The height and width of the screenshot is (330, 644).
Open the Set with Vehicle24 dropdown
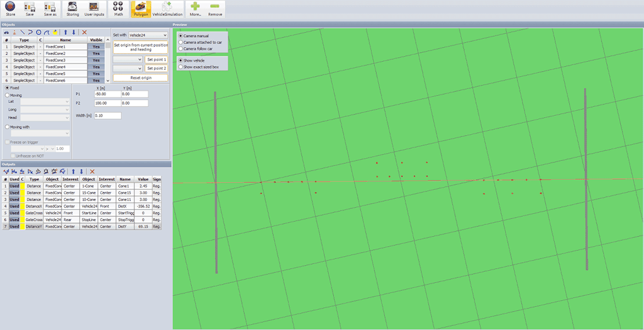pos(148,35)
